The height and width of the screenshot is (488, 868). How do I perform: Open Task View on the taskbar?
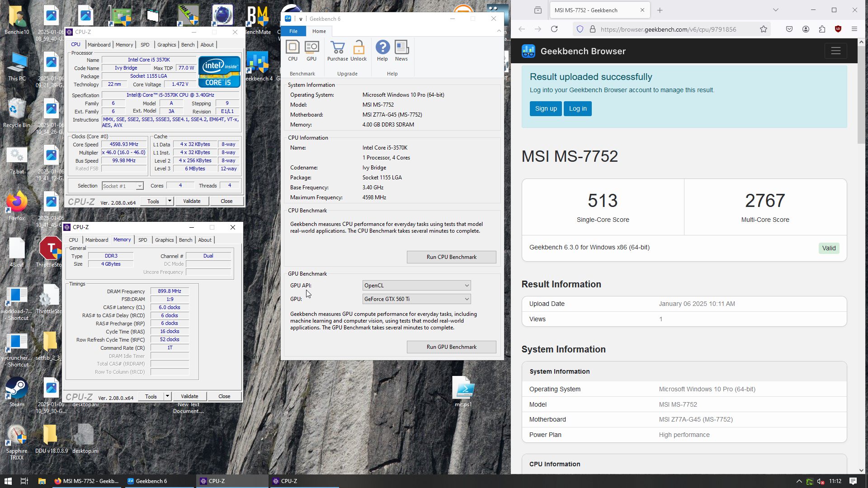click(x=24, y=481)
